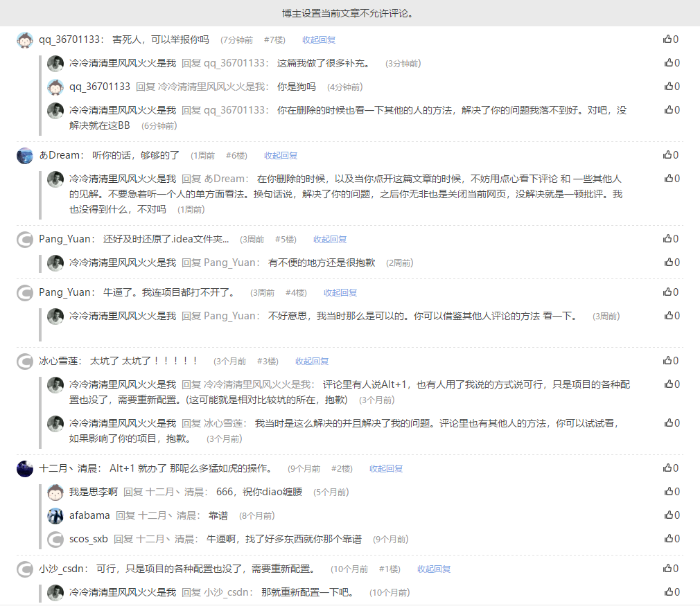Click the "#7楼" floor label

[x=274, y=40]
